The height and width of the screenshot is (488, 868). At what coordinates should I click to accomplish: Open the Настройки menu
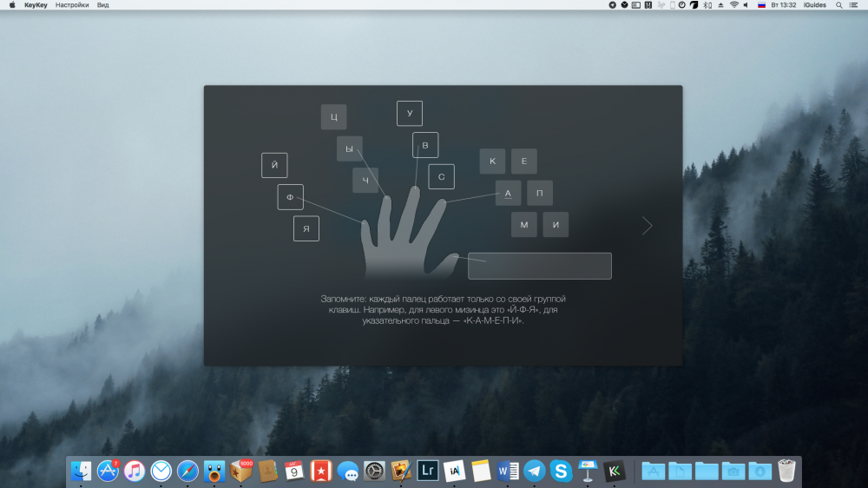tap(72, 5)
